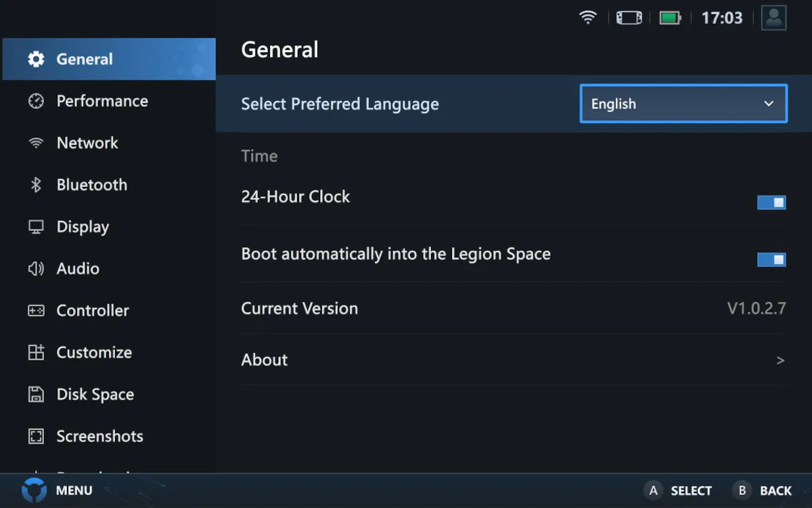The height and width of the screenshot is (508, 812).
Task: Open Audio settings via the speaker icon
Action: point(36,269)
